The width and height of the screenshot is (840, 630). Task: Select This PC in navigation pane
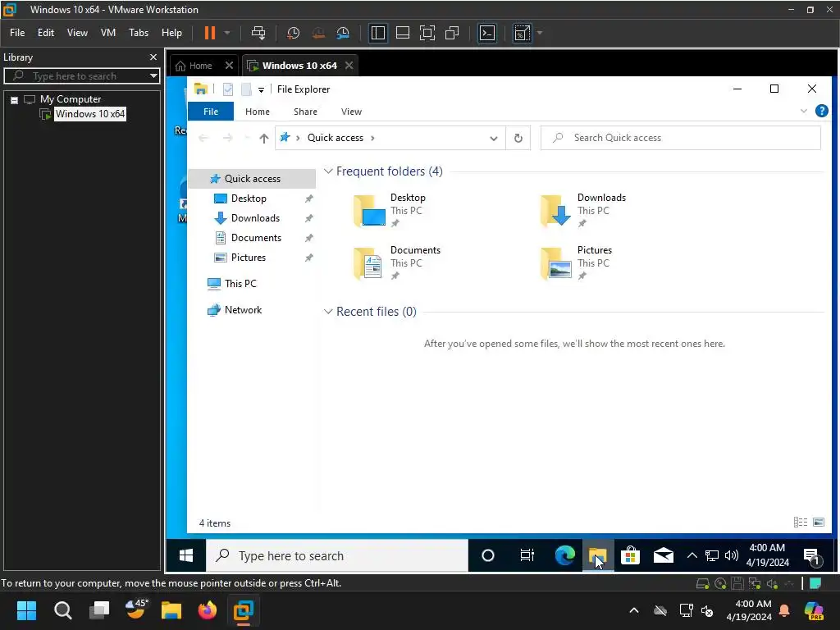[x=240, y=283]
